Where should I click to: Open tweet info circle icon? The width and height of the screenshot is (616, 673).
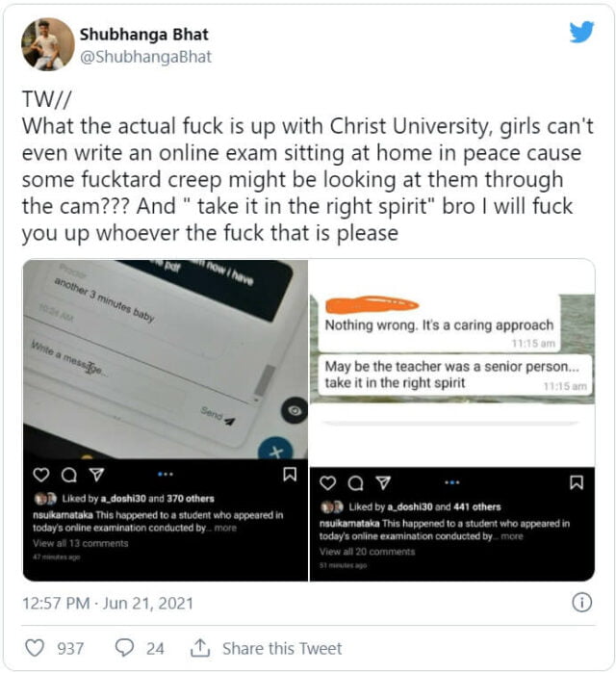[x=581, y=603]
